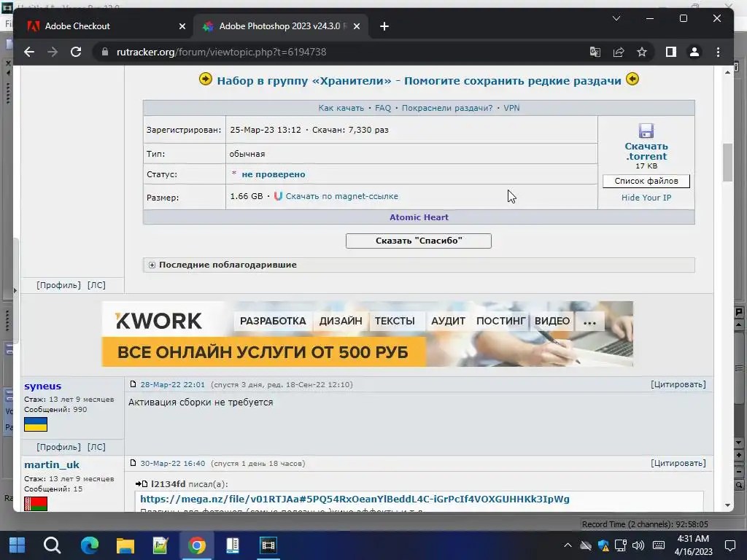Open Windows taskbar search
747x560 pixels.
click(x=52, y=545)
